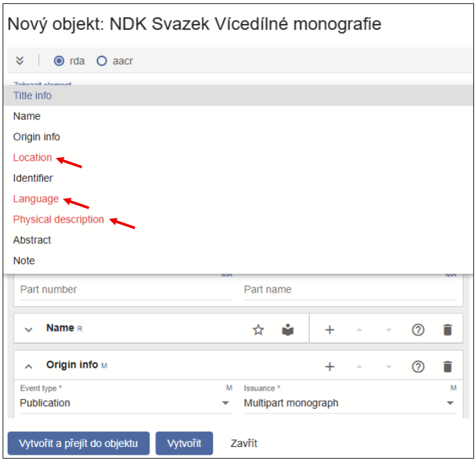476x460 pixels.
Task: Delete the Origin info section
Action: (x=447, y=367)
